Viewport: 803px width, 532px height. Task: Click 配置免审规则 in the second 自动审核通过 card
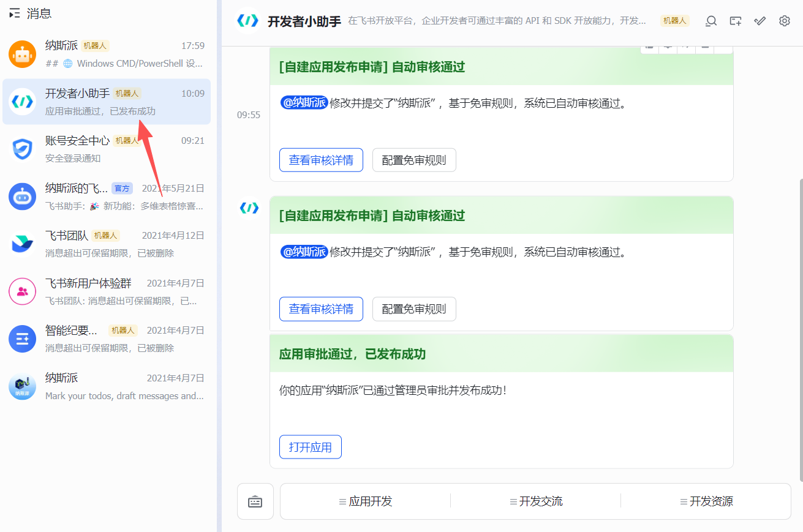(414, 309)
